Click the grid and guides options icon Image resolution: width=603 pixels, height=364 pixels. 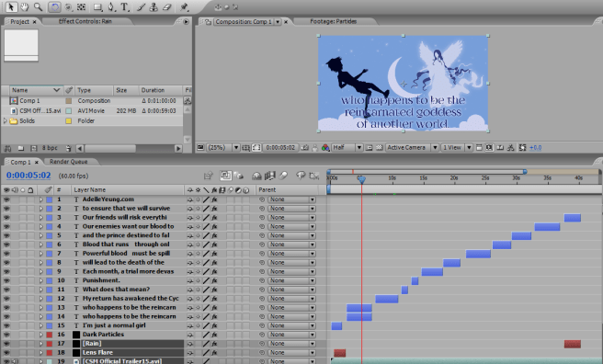pos(245,148)
